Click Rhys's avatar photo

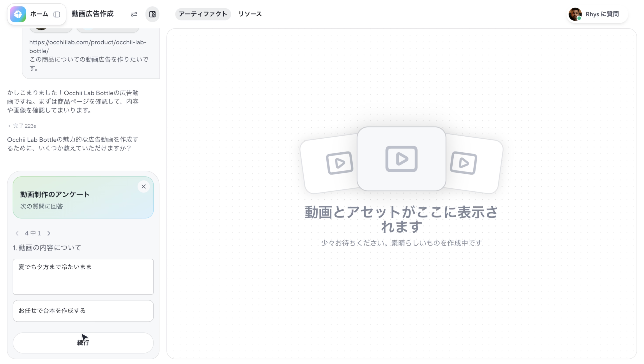[575, 14]
